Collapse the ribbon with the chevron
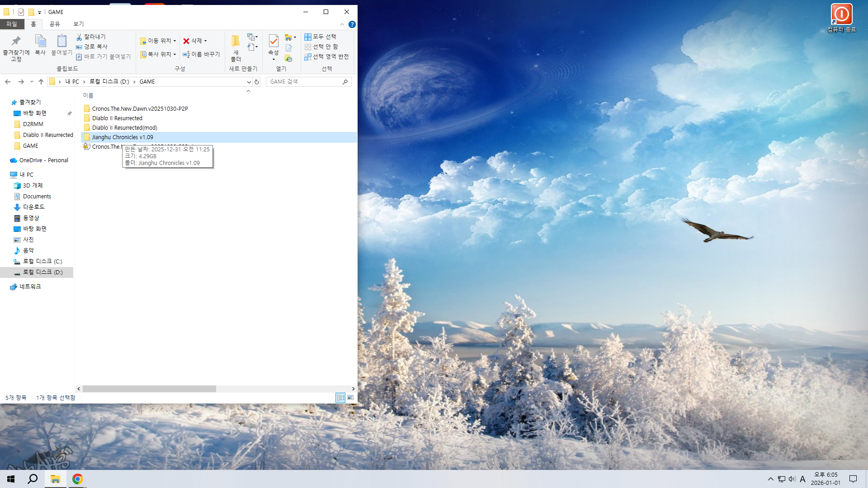 point(342,24)
